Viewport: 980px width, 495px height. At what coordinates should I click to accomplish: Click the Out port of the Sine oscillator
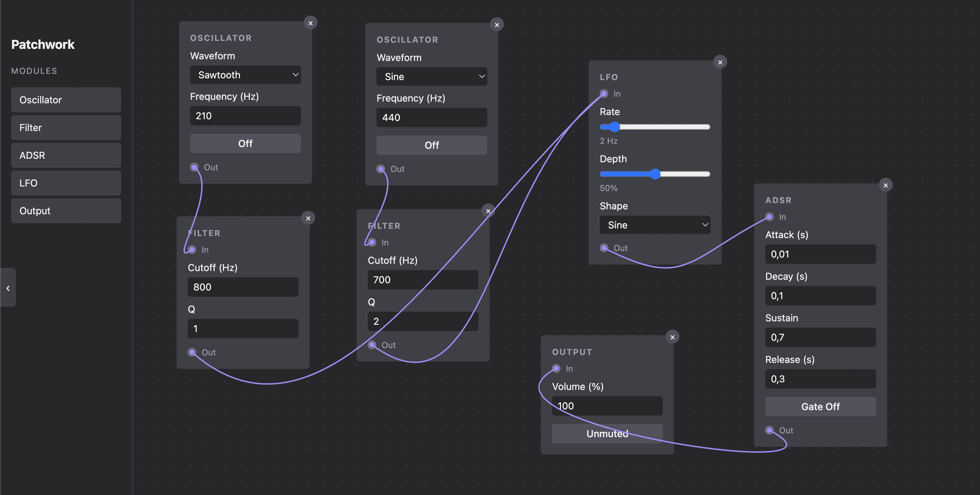pos(381,169)
